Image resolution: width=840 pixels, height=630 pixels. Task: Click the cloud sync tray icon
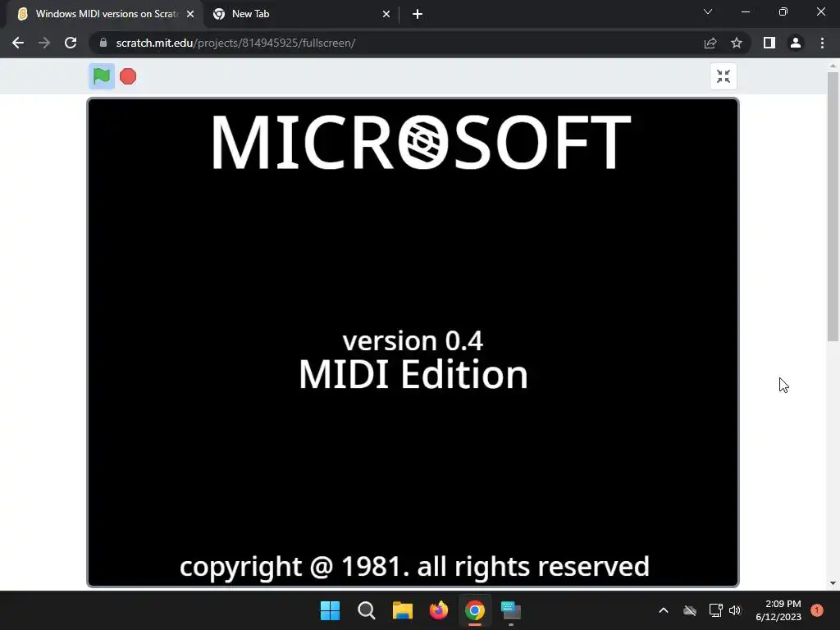point(690,610)
